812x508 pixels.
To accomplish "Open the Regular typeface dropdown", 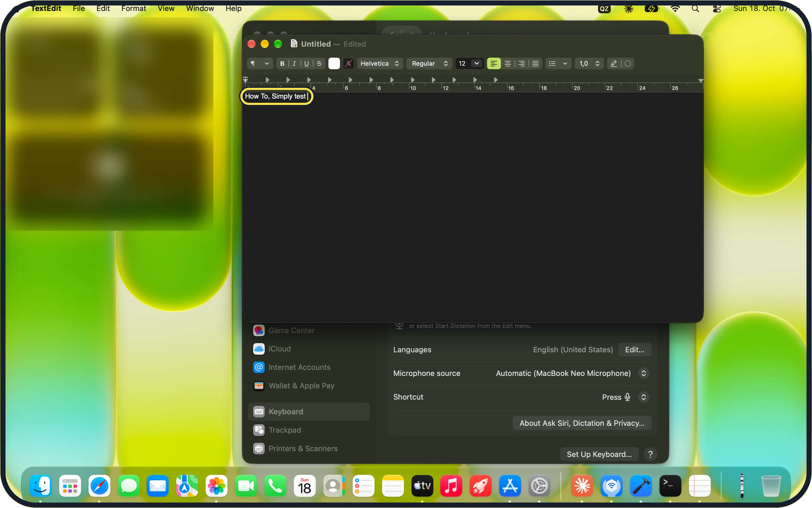I will click(x=429, y=63).
